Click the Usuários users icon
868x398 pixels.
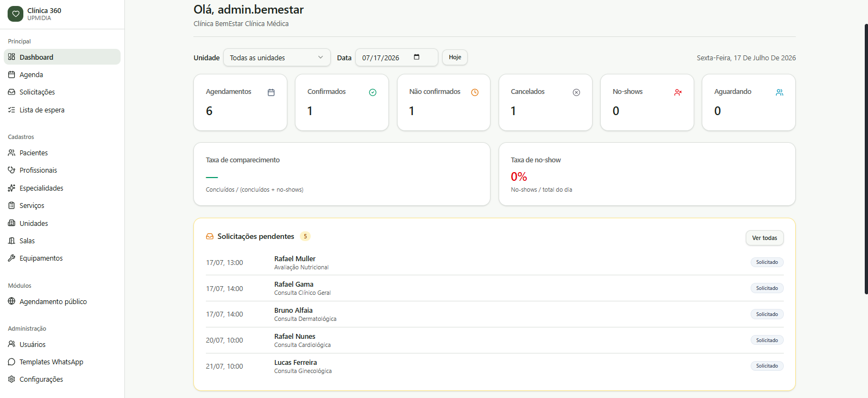11,344
